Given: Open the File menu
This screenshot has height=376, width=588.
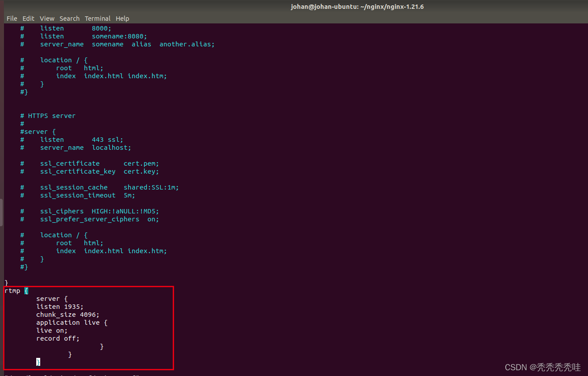Looking at the screenshot, I should (12, 19).
